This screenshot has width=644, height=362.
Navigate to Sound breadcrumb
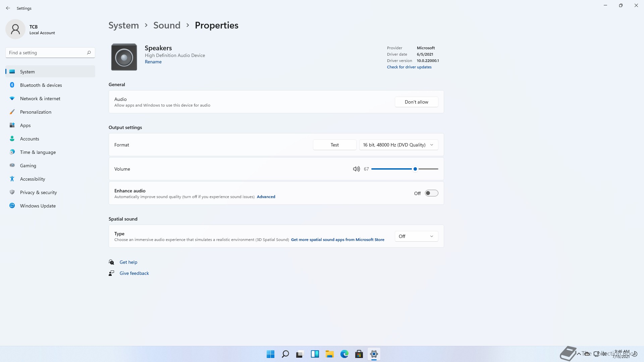tap(167, 25)
